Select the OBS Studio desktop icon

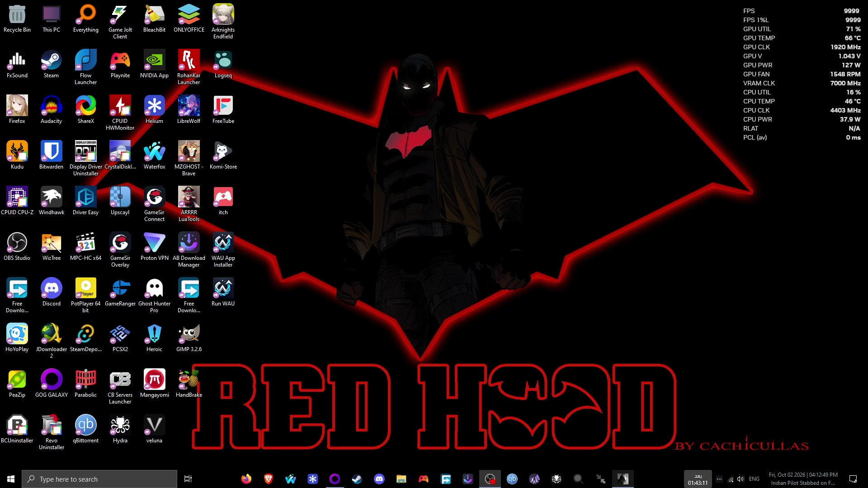coord(17,247)
